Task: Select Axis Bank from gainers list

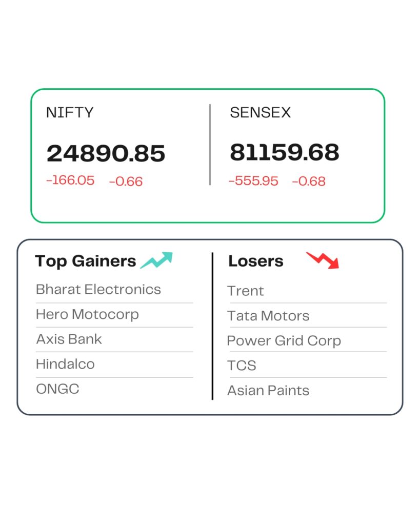Action: coord(69,339)
